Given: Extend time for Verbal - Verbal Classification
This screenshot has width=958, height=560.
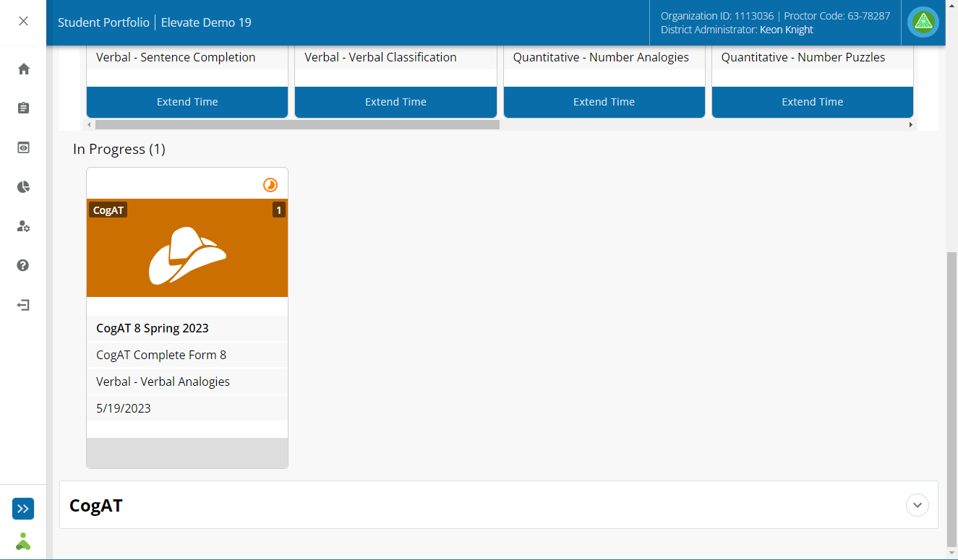Looking at the screenshot, I should 395,102.
